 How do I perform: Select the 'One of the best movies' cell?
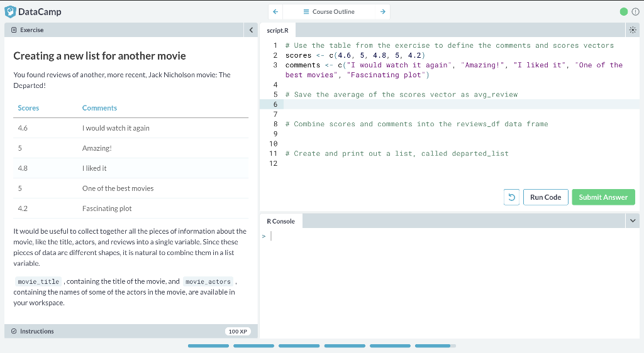click(x=118, y=188)
